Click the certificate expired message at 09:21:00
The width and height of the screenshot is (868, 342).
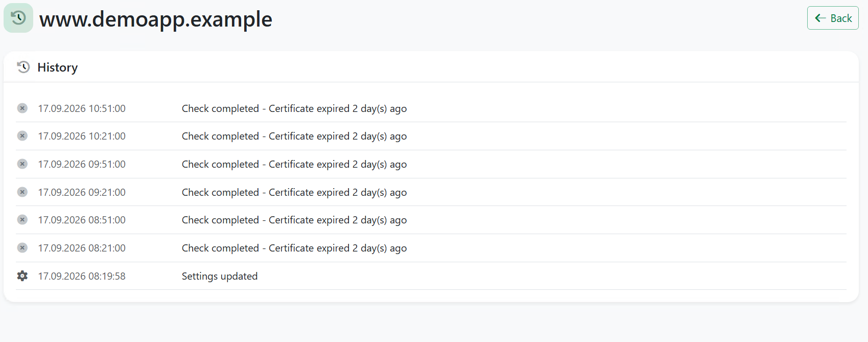tap(294, 192)
